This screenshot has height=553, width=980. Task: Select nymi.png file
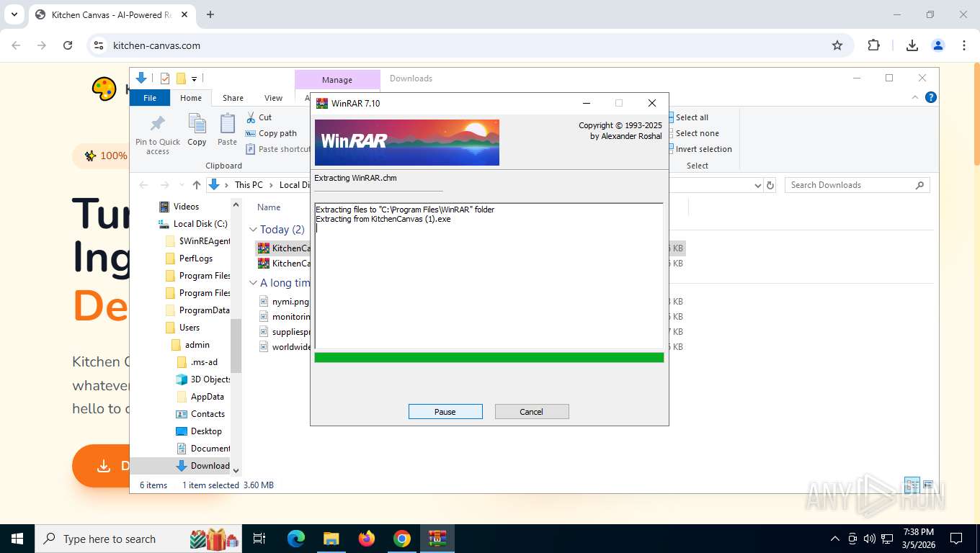tap(290, 302)
